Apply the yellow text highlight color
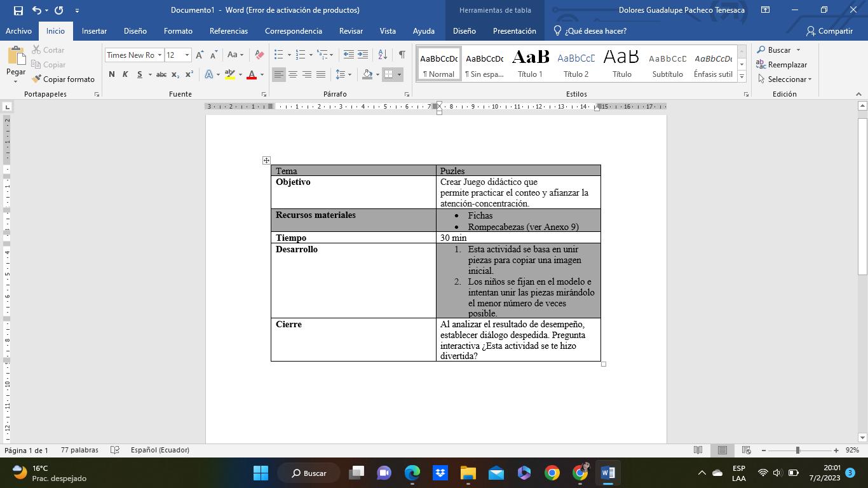The width and height of the screenshot is (868, 488). point(230,75)
